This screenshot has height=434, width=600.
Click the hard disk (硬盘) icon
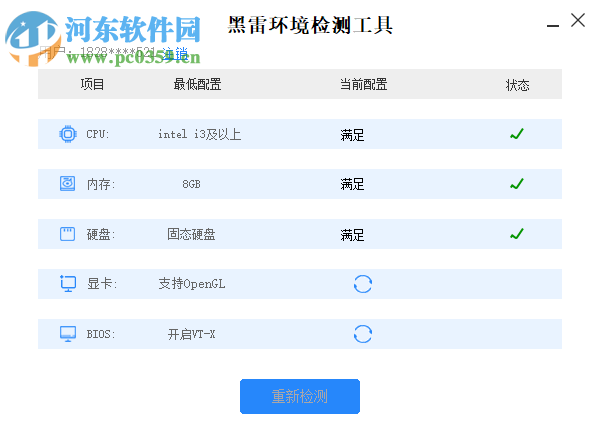67,234
